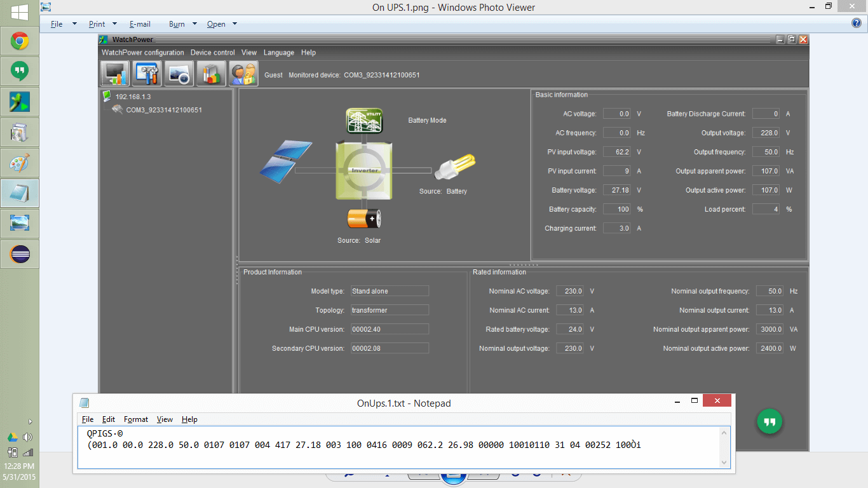Viewport: 868px width, 488px height.
Task: Open WatchPower View menu
Action: (249, 53)
